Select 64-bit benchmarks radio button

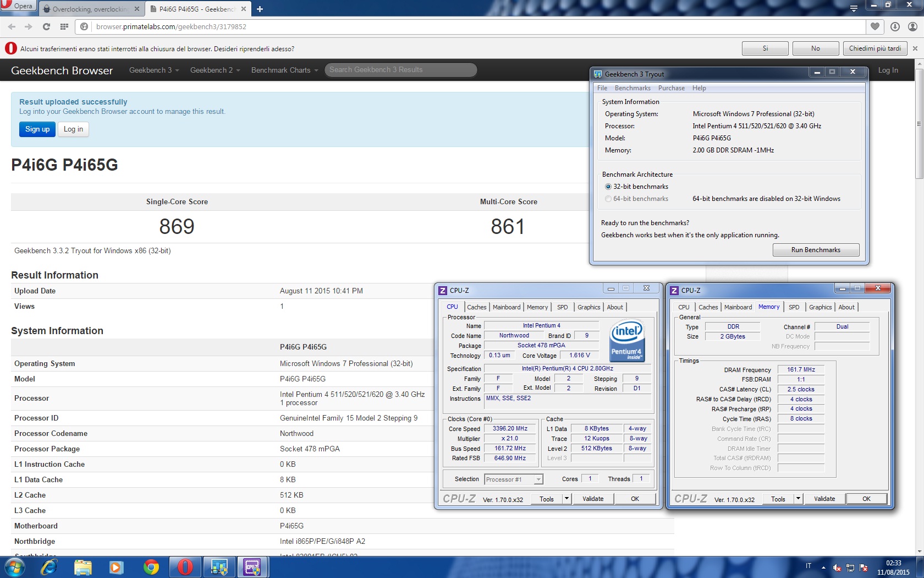pyautogui.click(x=608, y=199)
